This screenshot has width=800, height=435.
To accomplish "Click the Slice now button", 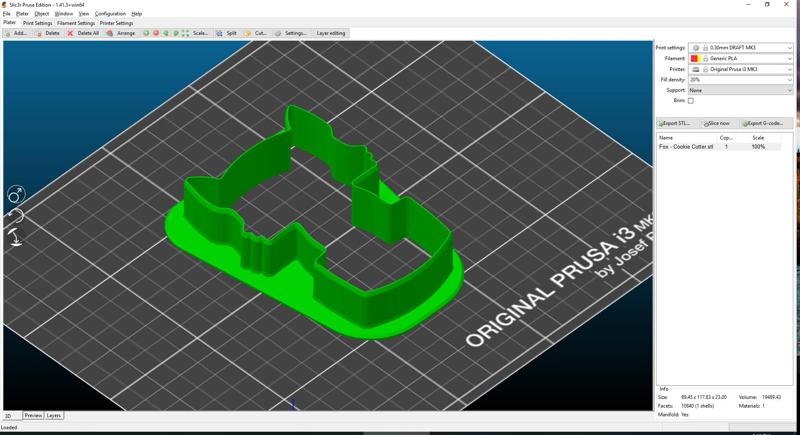I will coord(717,123).
